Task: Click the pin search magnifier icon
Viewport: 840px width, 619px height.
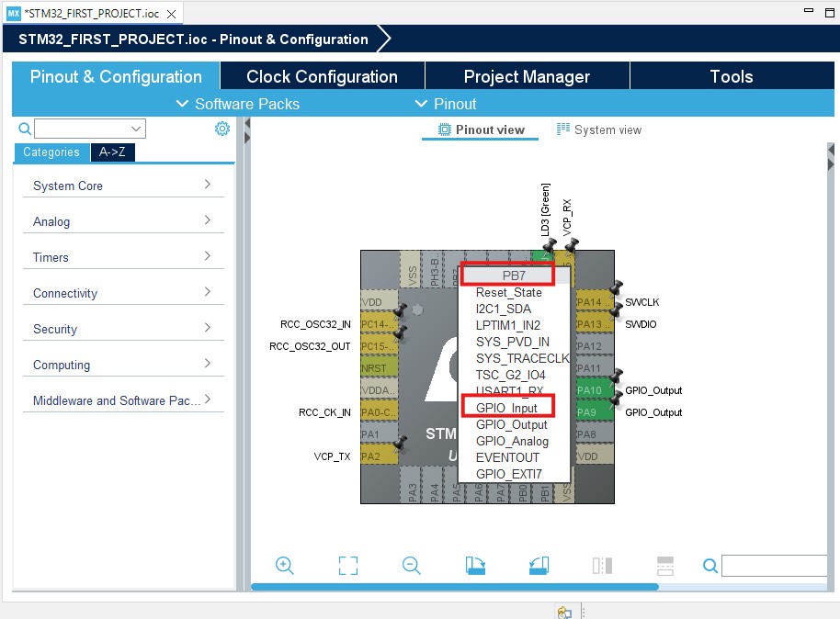Action: 710,566
